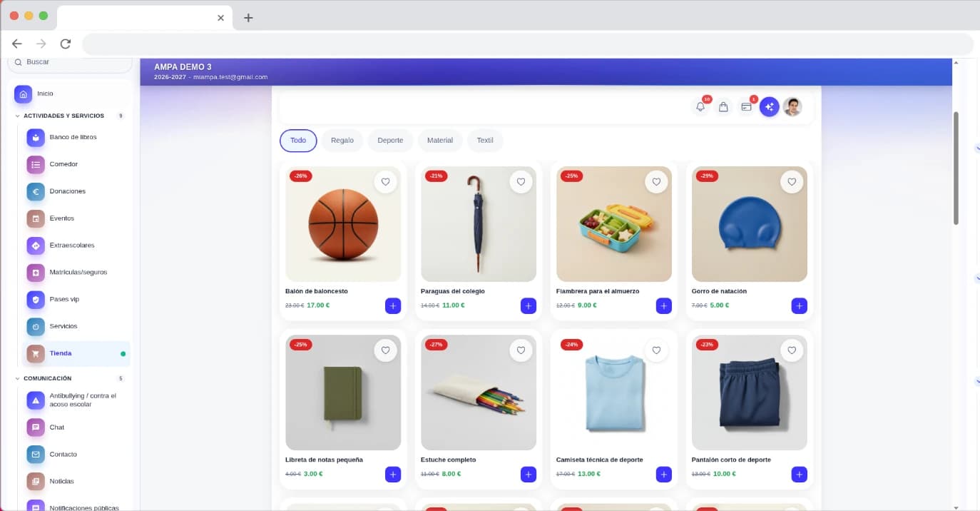Open Extraescolares sidebar icon
Viewport: 980px width, 511px height.
[36, 246]
